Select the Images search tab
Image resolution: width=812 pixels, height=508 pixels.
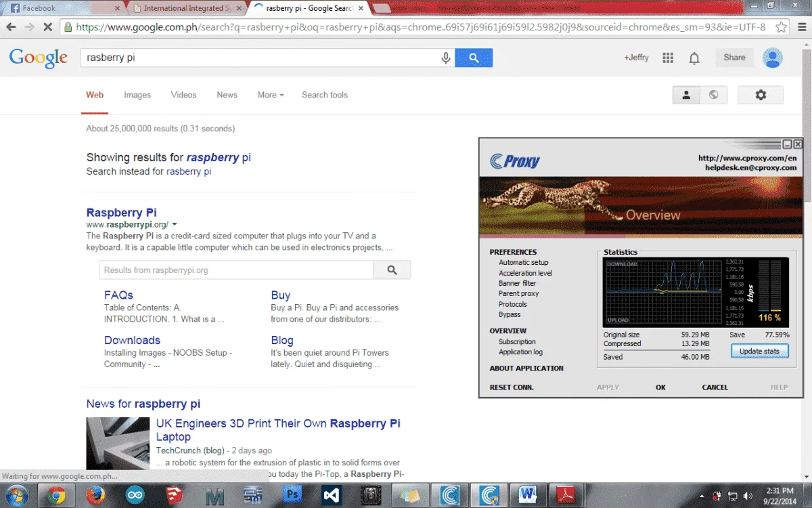click(x=137, y=95)
